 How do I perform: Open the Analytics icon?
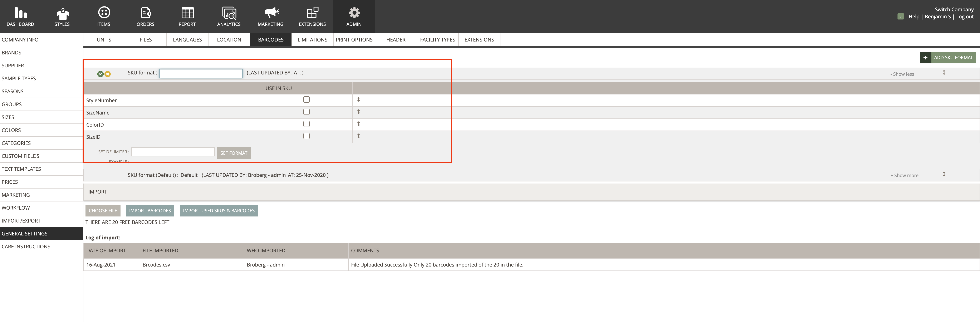click(229, 13)
